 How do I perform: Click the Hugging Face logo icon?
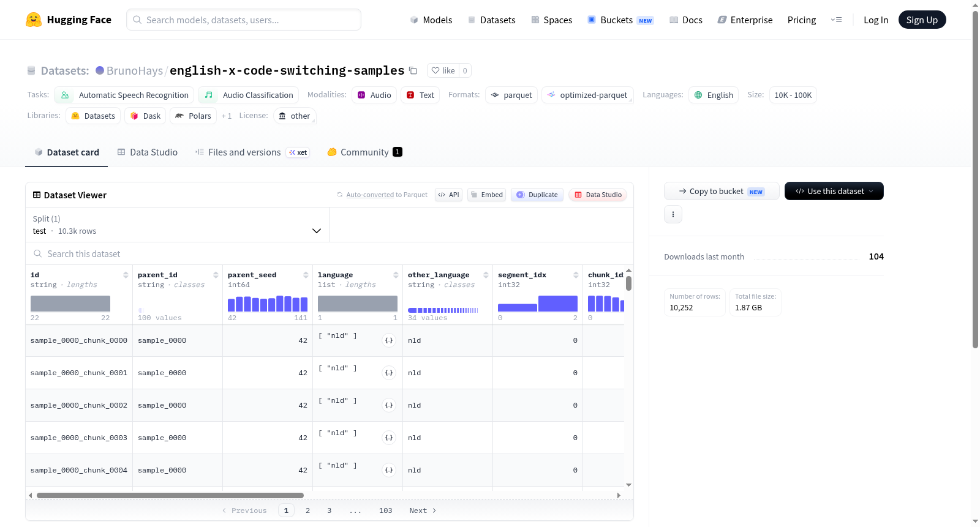[34, 20]
